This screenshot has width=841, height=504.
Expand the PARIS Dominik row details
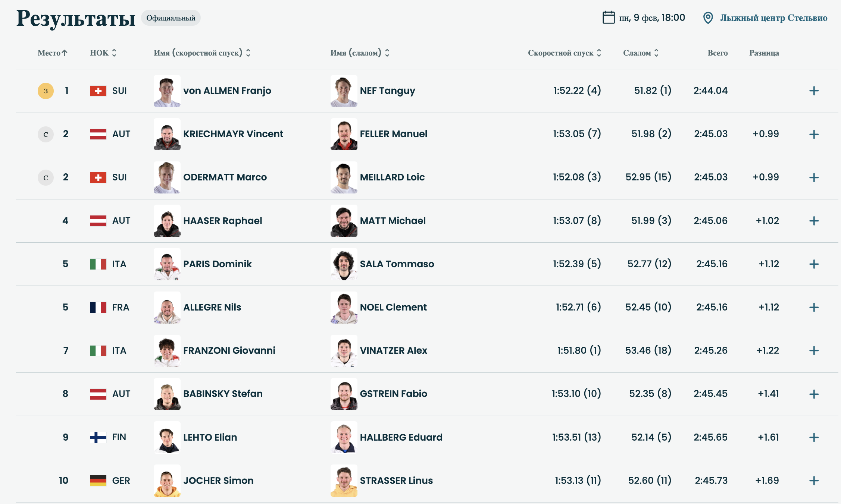(814, 264)
